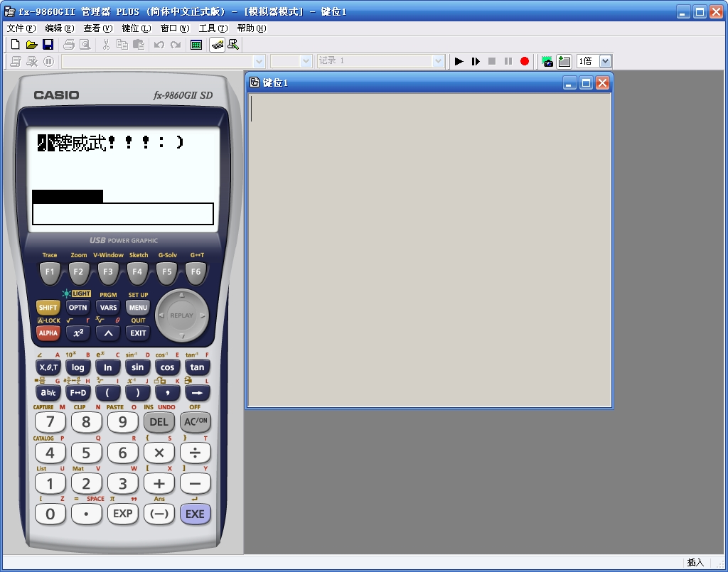Viewport: 728px width, 572px height.
Task: Create a new file with New icon
Action: tap(16, 45)
